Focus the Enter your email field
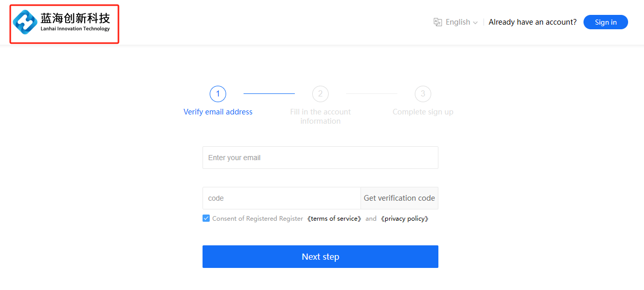The width and height of the screenshot is (644, 290). pos(320,158)
